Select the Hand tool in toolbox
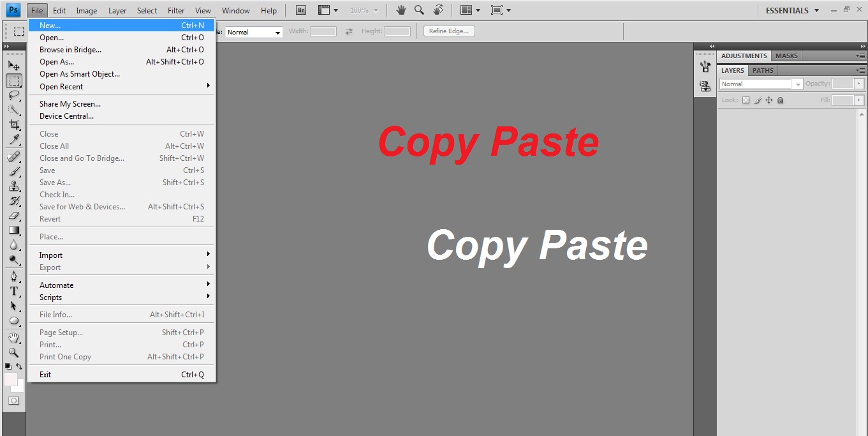The height and width of the screenshot is (436, 868). 13,338
